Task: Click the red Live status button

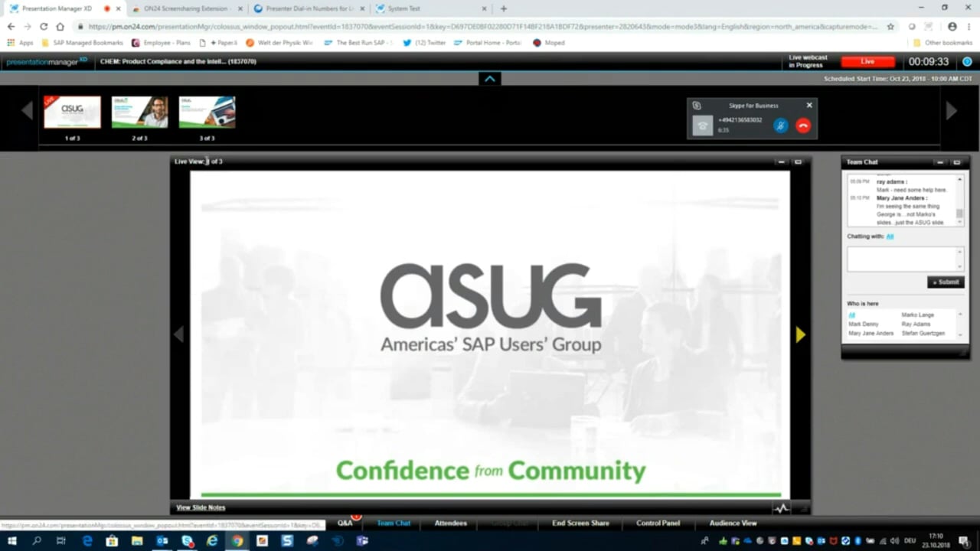Action: pos(867,61)
